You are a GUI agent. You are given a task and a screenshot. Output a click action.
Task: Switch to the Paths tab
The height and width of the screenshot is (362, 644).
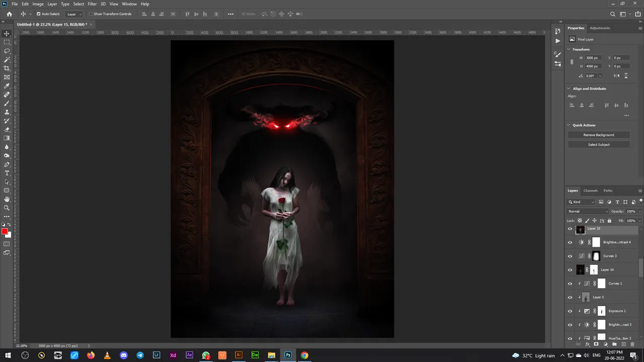[608, 191]
